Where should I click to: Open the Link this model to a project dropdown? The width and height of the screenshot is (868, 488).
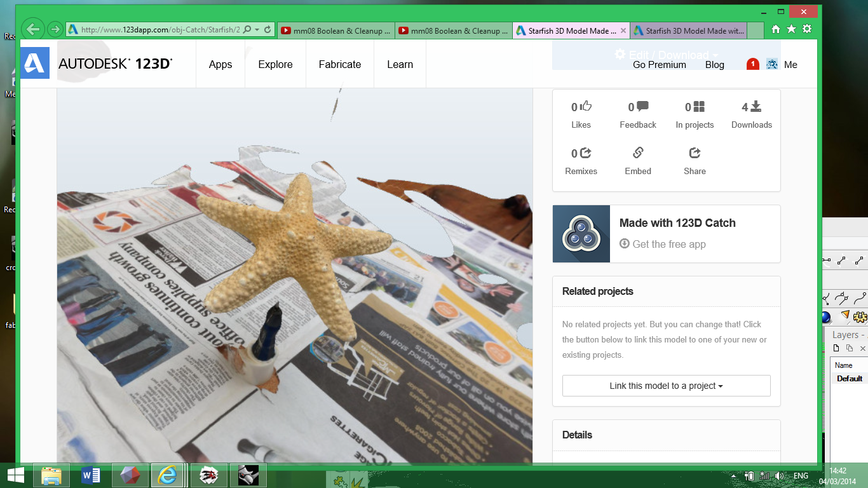pos(667,386)
